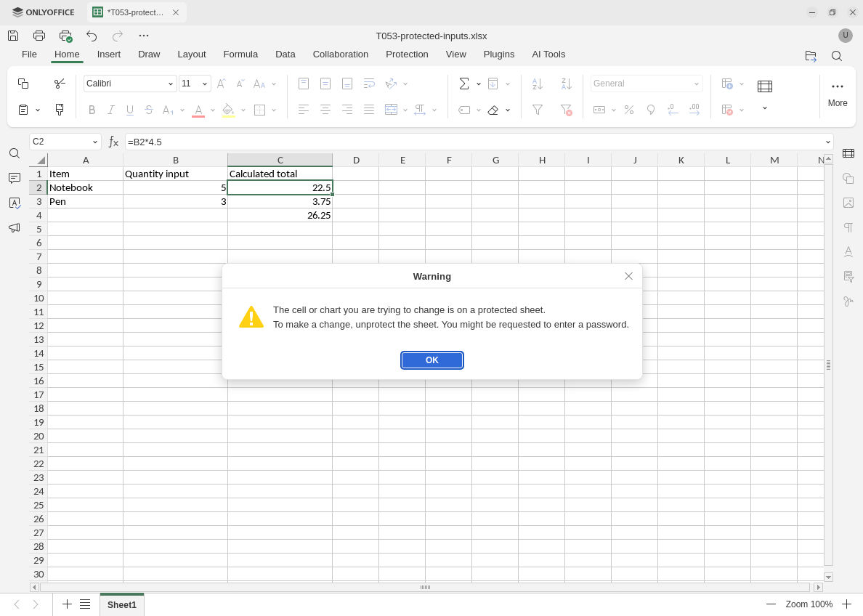Click the Clear filter icon

tap(567, 110)
